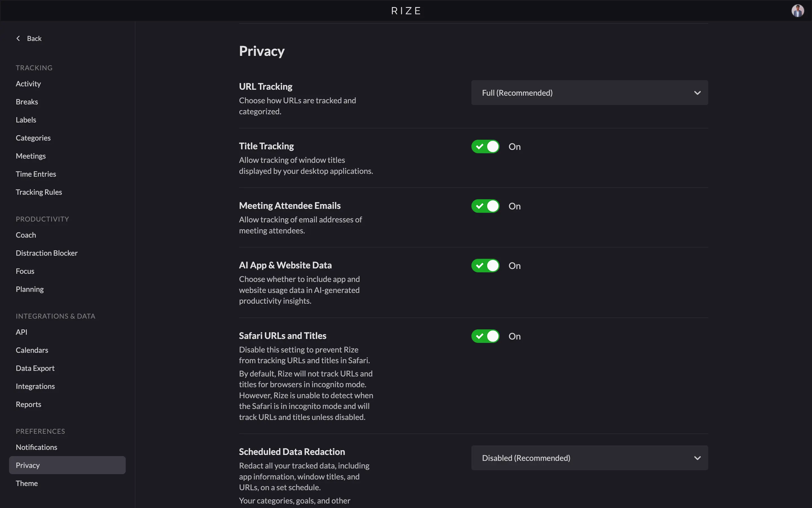Click INTEGRATIONS & DATA section label
Viewport: 812px width, 508px height.
tap(55, 316)
